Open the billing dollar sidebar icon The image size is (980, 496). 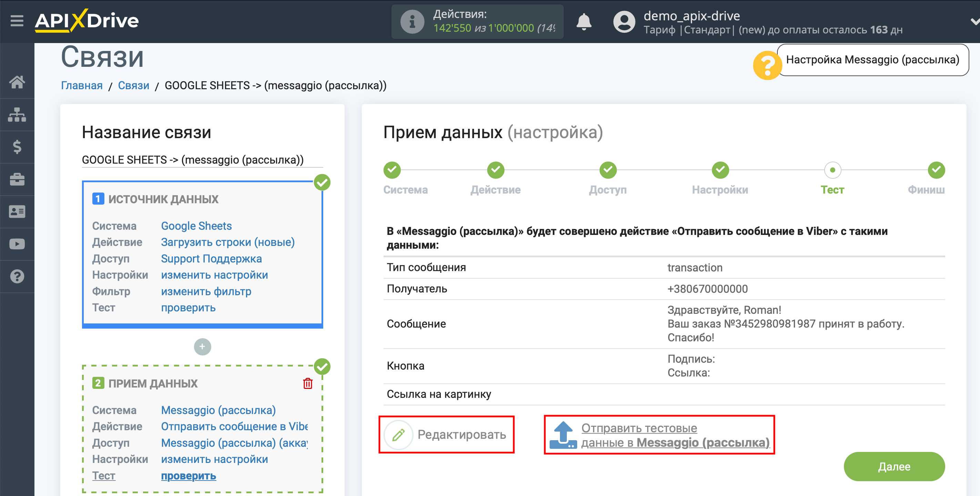[x=17, y=147]
